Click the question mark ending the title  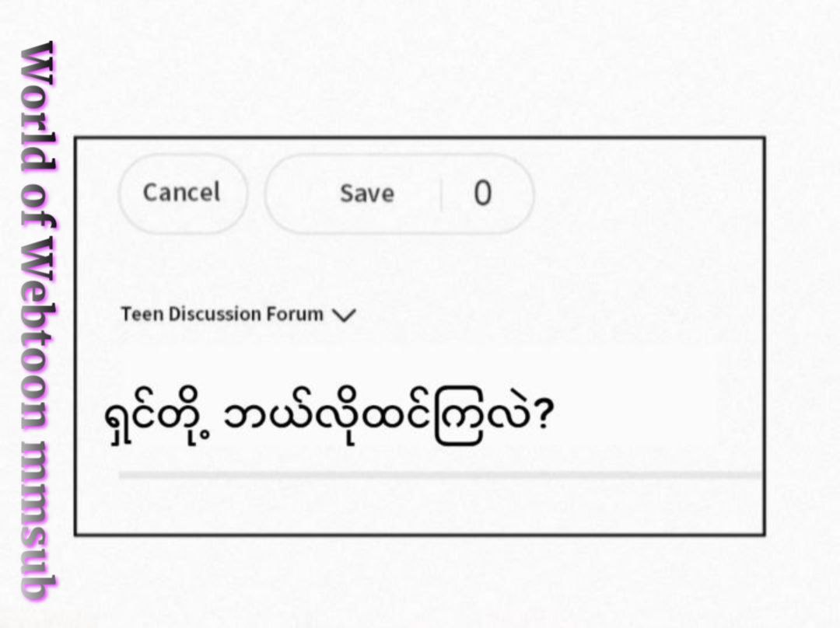(544, 416)
